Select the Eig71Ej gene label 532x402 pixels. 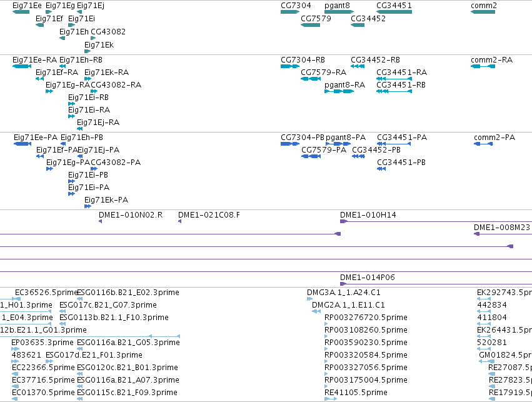[91, 6]
